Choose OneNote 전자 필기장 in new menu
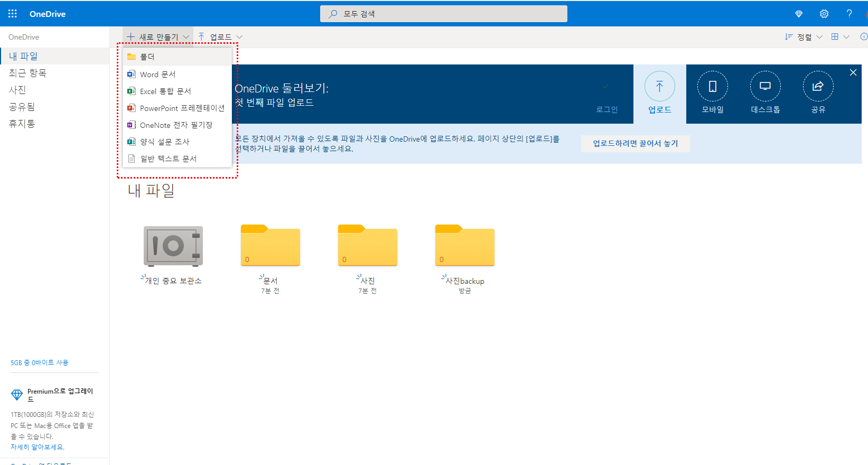The image size is (868, 465). 178,125
